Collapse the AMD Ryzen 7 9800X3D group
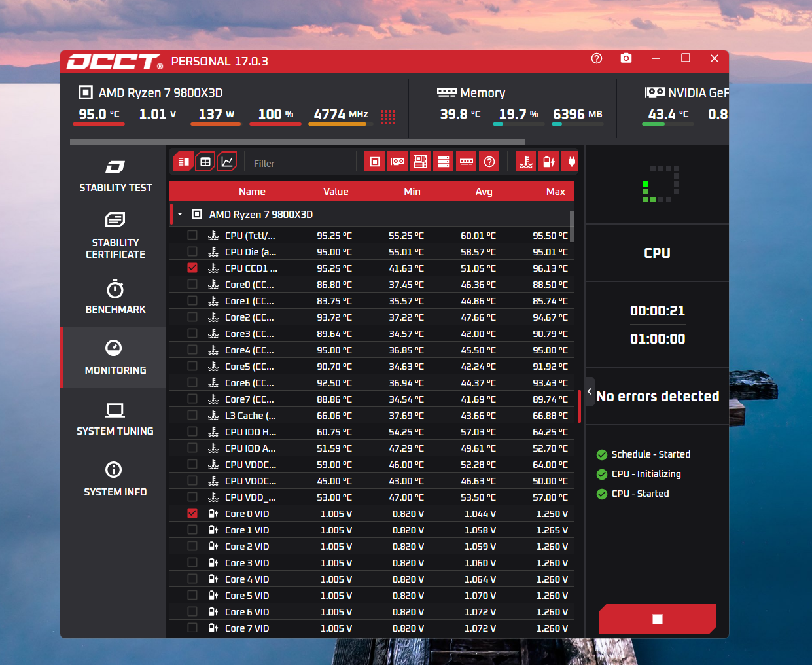Image resolution: width=812 pixels, height=665 pixels. 180,214
